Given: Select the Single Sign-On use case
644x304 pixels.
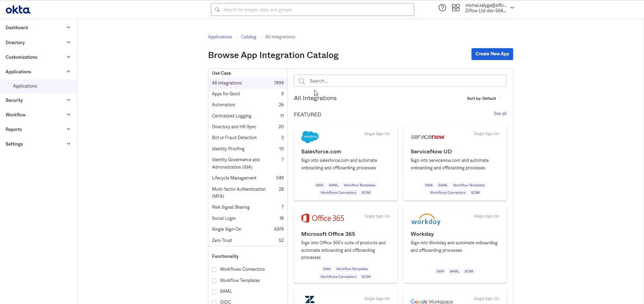Looking at the screenshot, I should [x=227, y=229].
